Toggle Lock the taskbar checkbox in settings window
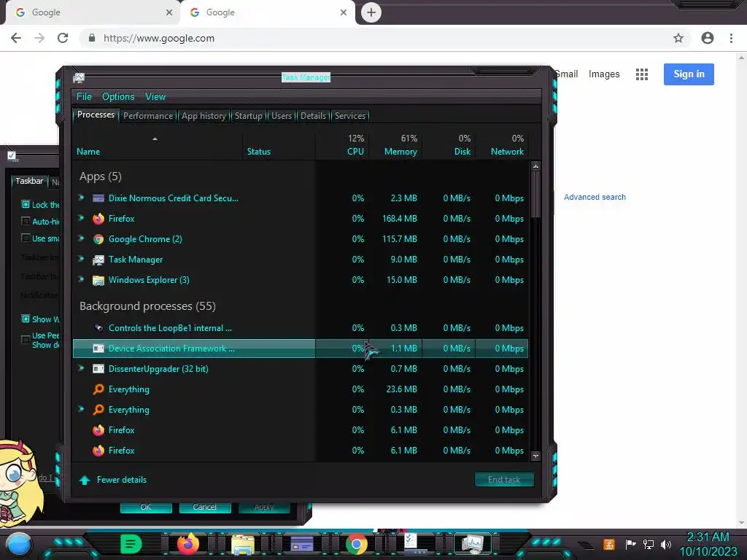 [x=26, y=204]
